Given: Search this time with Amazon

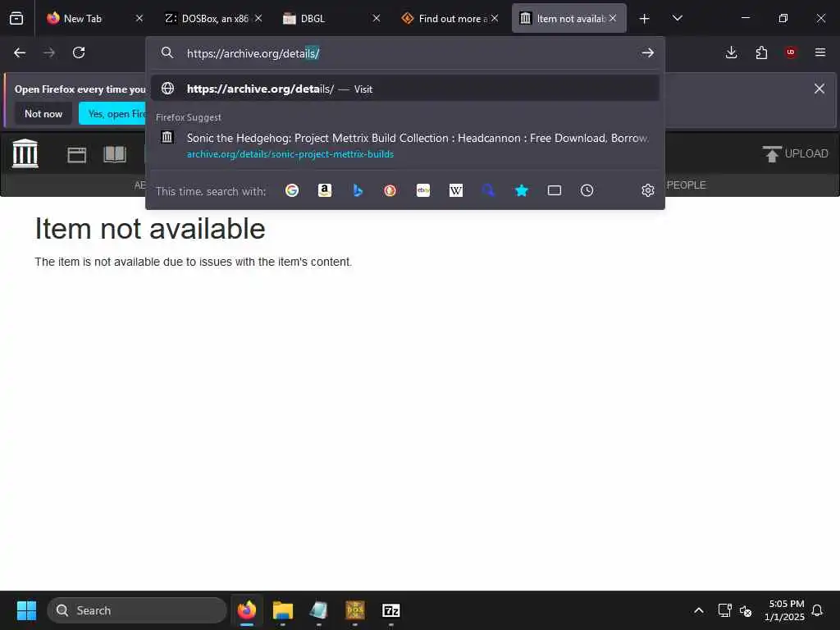Looking at the screenshot, I should coord(325,190).
